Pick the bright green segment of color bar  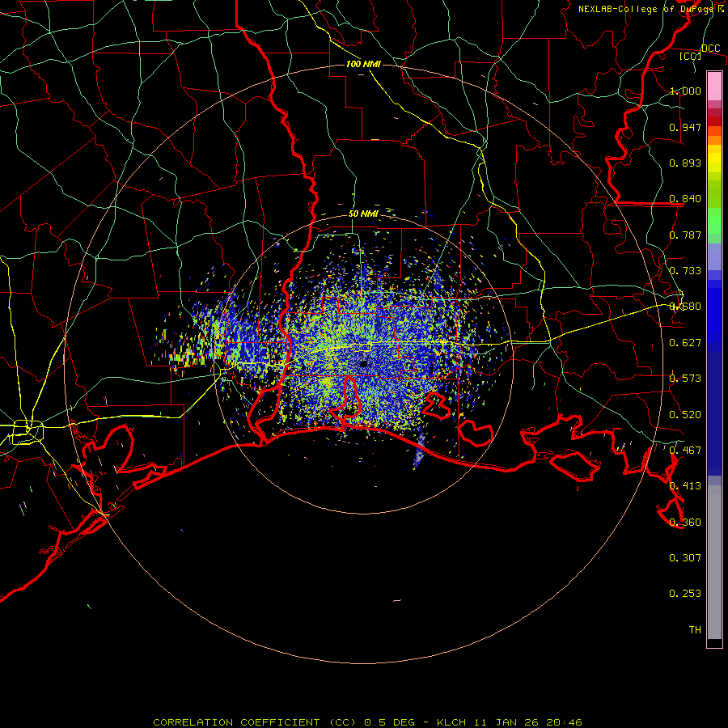pyautogui.click(x=714, y=221)
